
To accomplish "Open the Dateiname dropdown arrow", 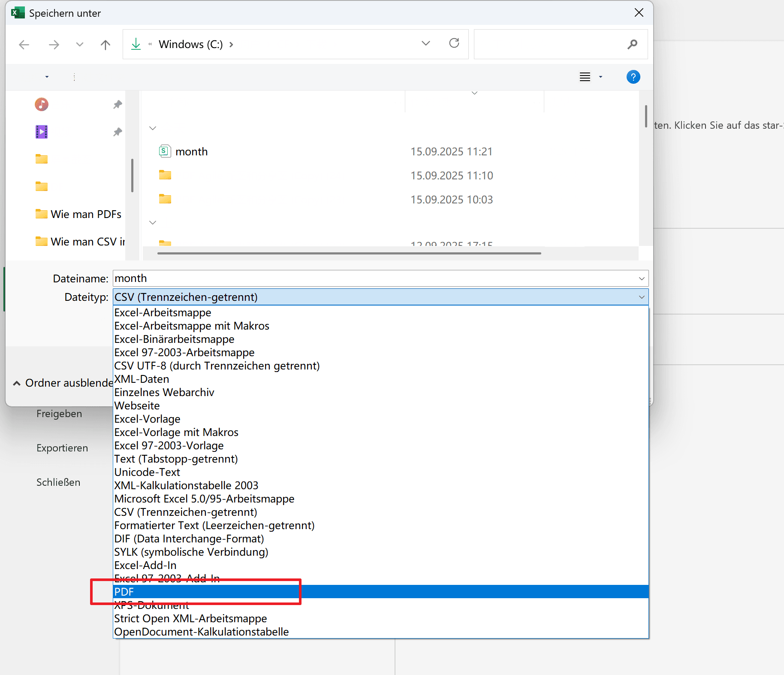I will [642, 278].
